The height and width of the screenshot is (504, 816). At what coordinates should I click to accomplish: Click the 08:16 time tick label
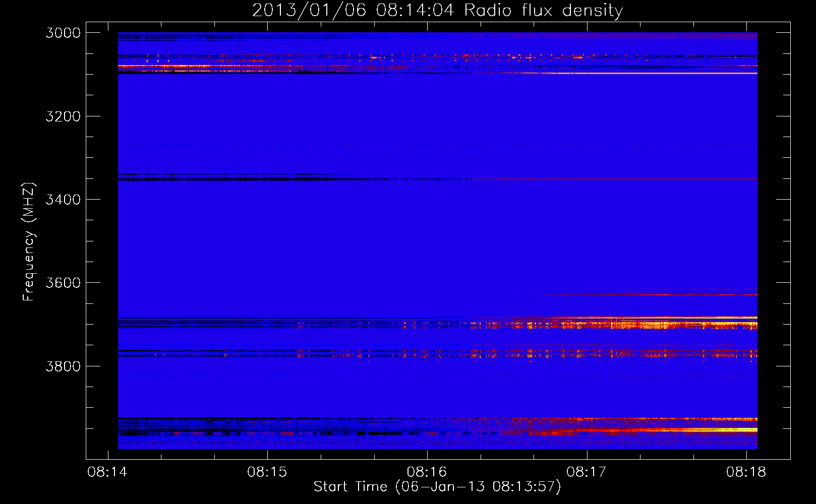click(427, 472)
